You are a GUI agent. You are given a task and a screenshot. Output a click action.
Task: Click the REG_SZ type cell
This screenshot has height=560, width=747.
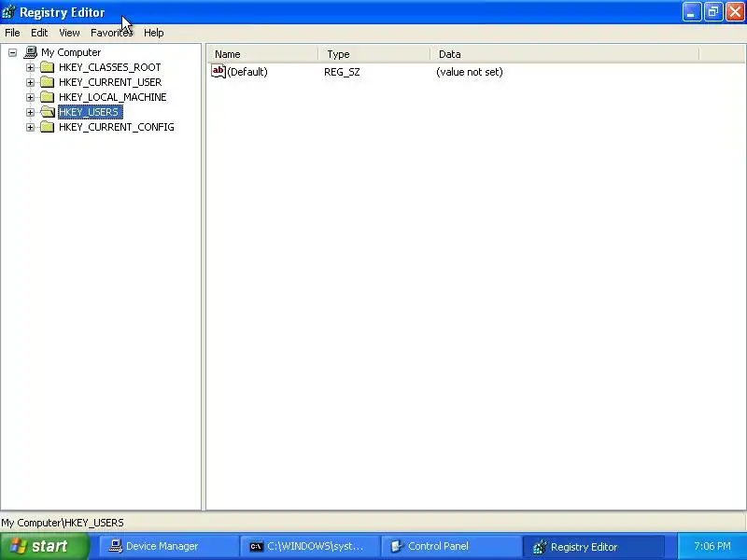click(x=342, y=72)
